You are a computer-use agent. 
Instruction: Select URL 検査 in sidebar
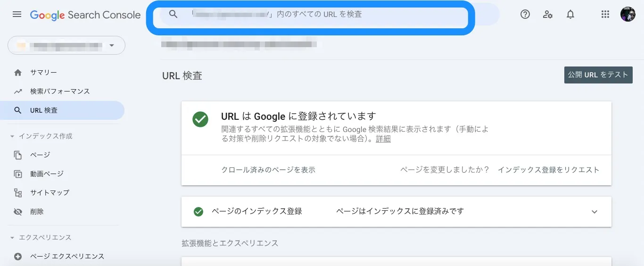click(x=62, y=110)
